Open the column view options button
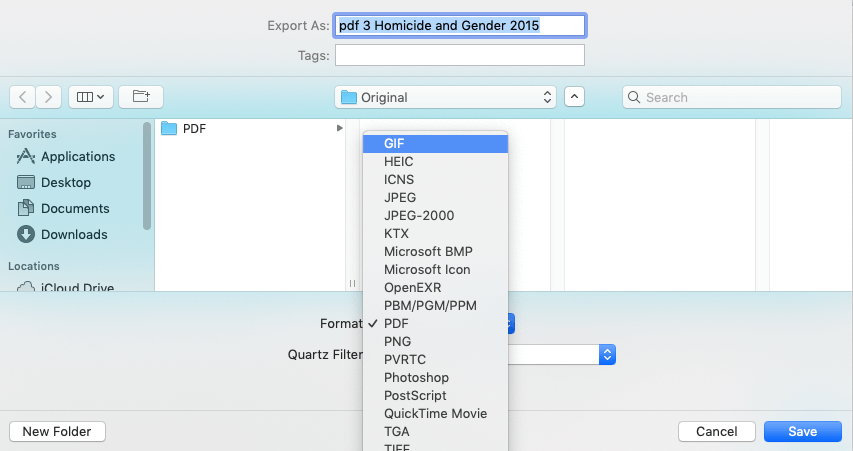Viewport: 853px width, 451px height. [x=90, y=97]
